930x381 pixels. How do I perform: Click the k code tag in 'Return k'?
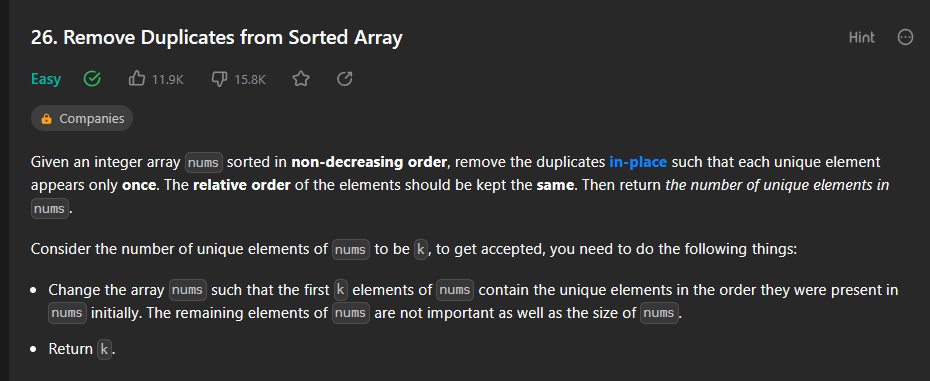tap(104, 350)
